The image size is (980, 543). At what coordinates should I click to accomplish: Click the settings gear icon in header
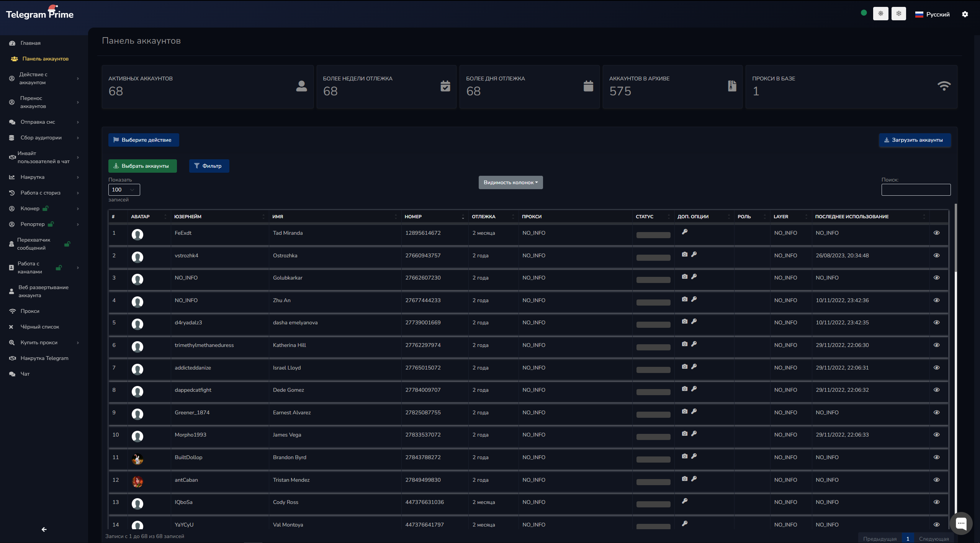[965, 14]
